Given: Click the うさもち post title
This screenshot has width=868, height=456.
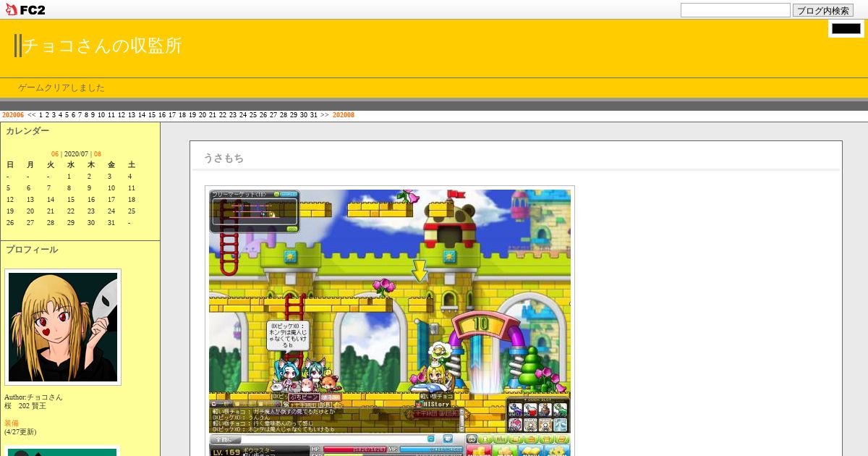Looking at the screenshot, I should pos(224,158).
